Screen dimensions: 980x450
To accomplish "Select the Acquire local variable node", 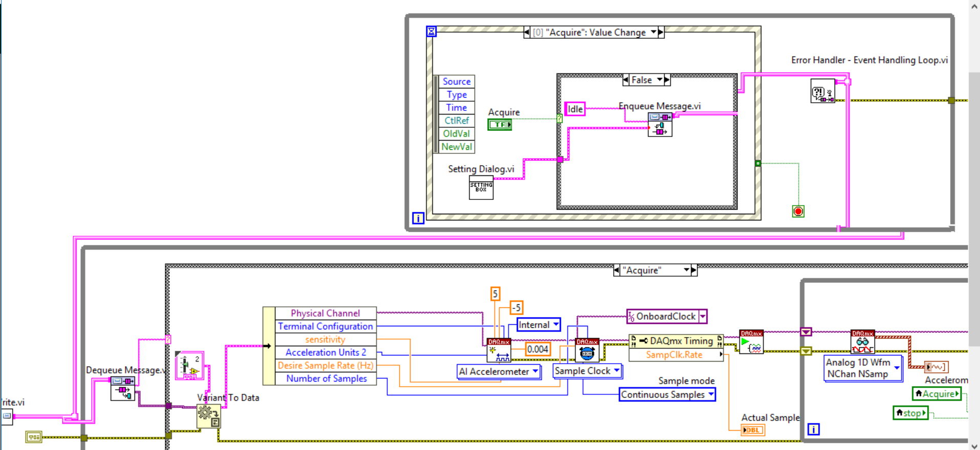I will pyautogui.click(x=937, y=394).
